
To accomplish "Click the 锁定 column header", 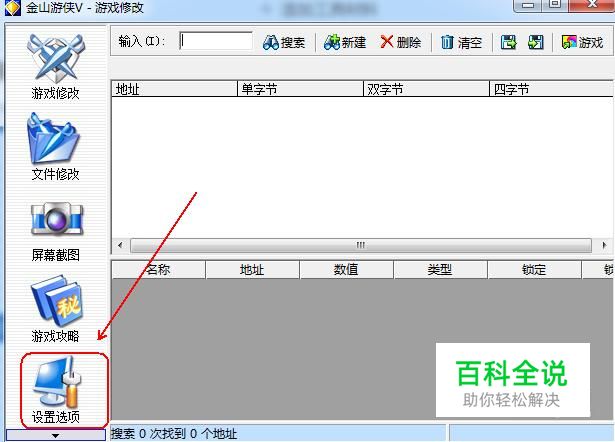I will (534, 270).
